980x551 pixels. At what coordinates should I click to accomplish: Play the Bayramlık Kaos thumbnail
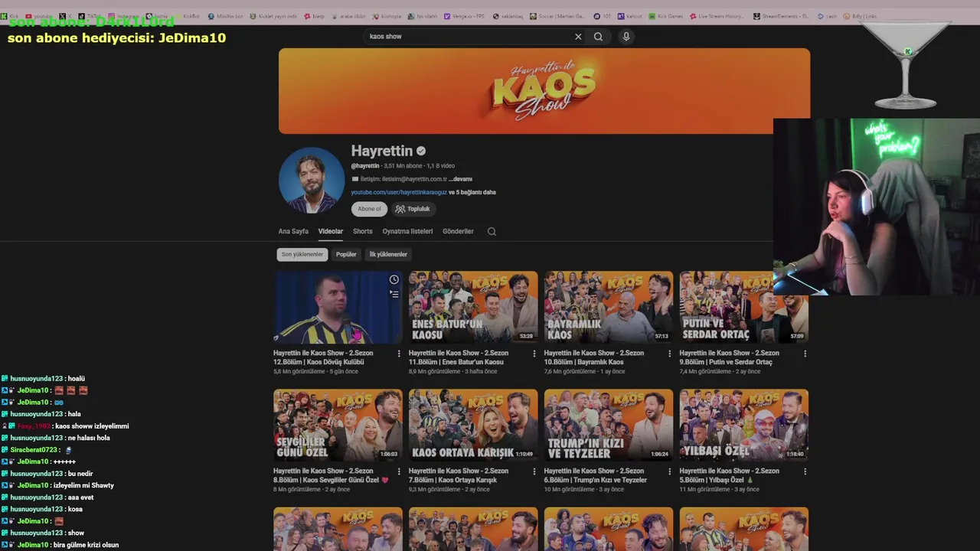click(609, 307)
